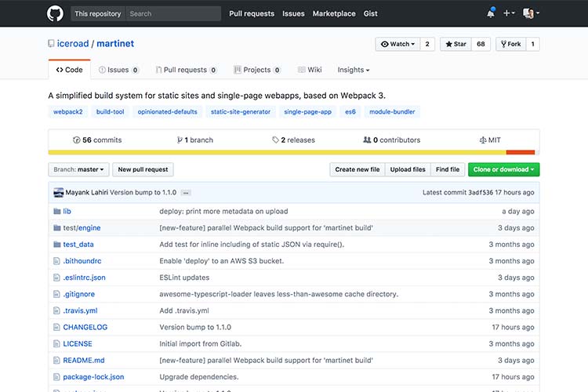Open the Clone or download dropdown

(503, 169)
